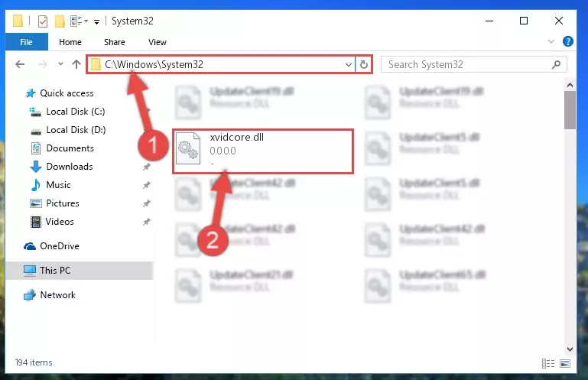Click the pin icon beside Pictures
The height and width of the screenshot is (380, 588).
pos(147,203)
